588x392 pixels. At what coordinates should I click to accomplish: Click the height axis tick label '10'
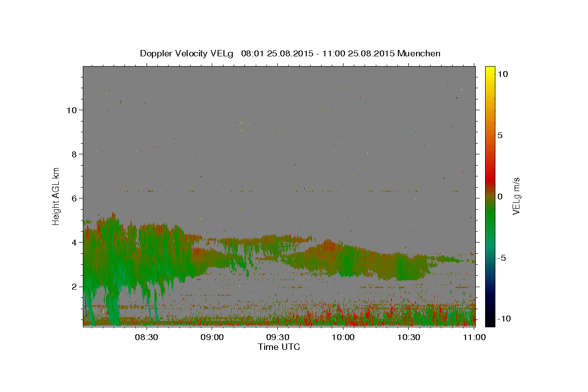tap(72, 110)
